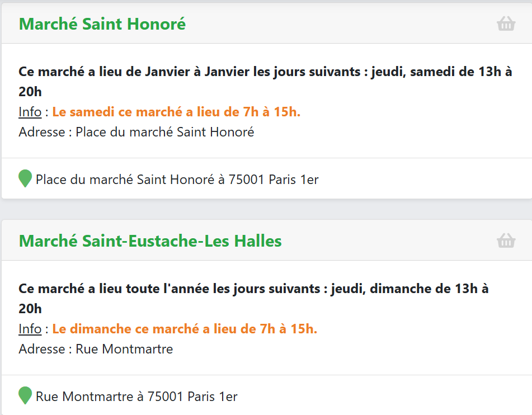
Task: Click the basket icon for Saint-Eustache-Les Halles
Action: click(506, 240)
